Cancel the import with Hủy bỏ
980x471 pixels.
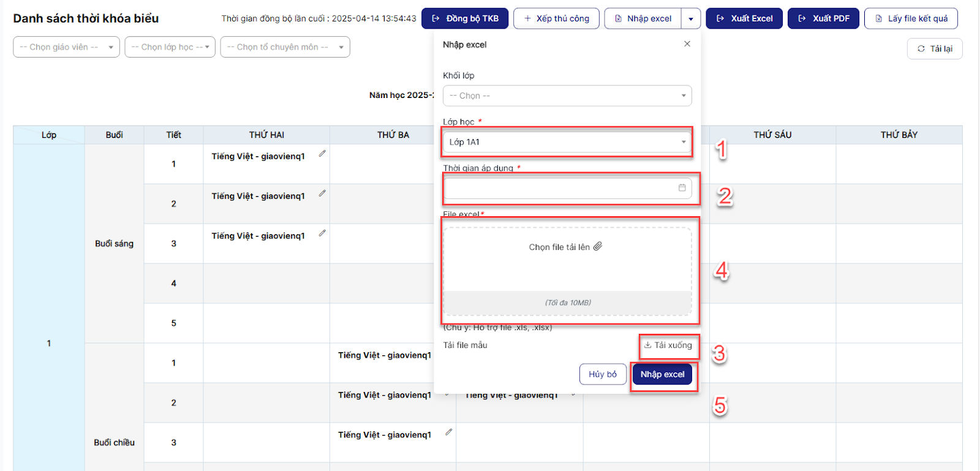click(602, 374)
